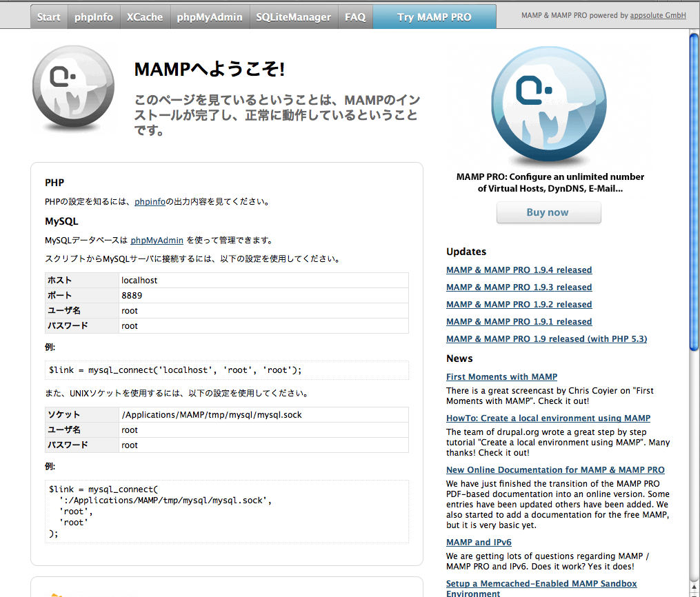Open the phpMyAdmin link in MySQL section

(x=157, y=240)
